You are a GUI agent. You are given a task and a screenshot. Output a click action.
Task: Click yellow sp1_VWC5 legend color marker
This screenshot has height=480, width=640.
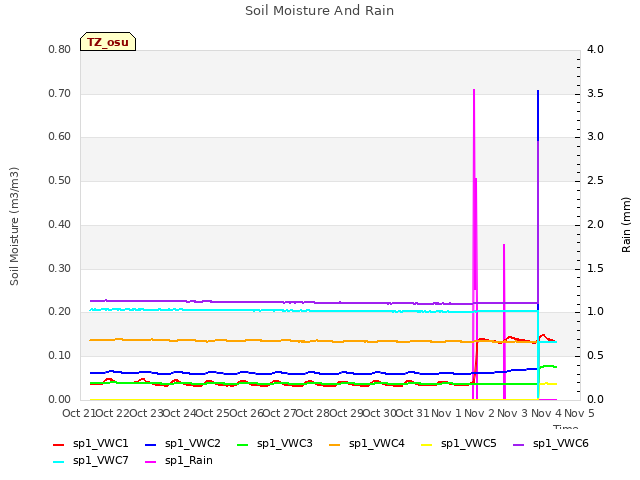[427, 445]
